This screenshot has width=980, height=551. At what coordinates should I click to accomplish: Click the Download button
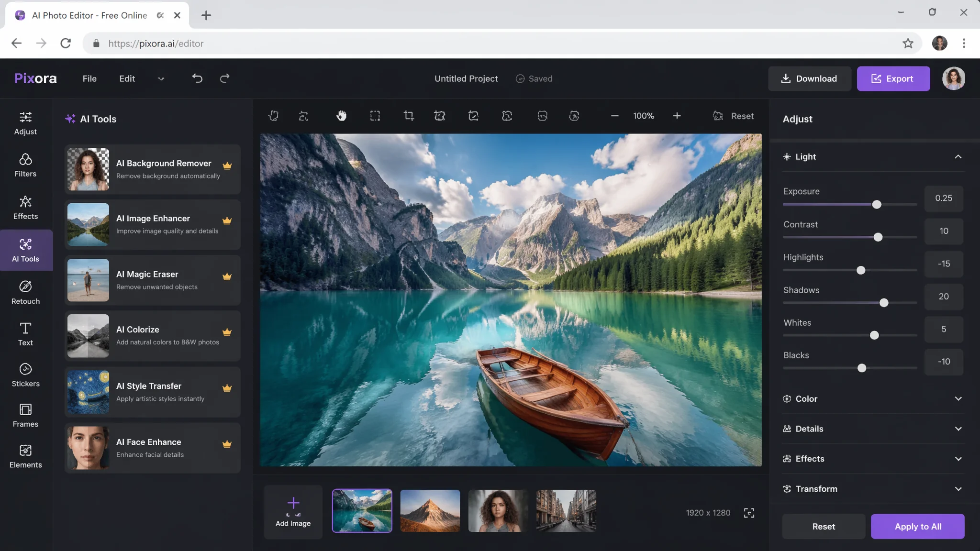[809, 78]
